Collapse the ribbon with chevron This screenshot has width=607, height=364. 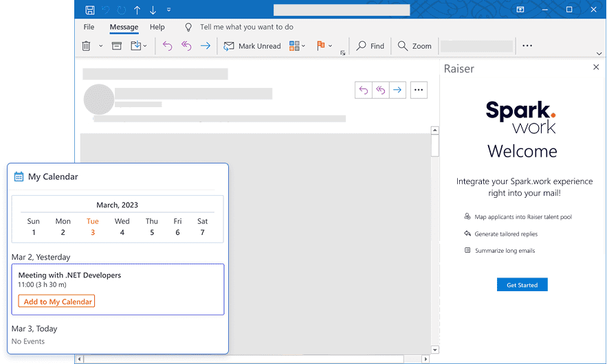click(599, 54)
